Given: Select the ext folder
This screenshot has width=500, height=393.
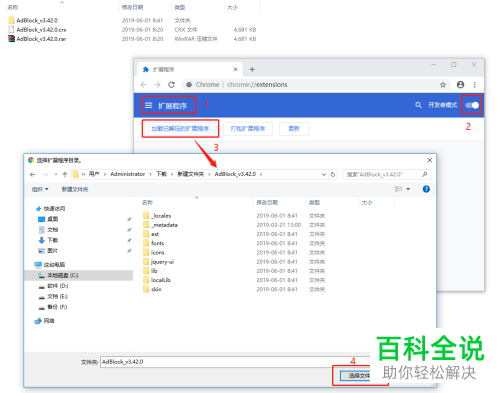Looking at the screenshot, I should coord(151,234).
